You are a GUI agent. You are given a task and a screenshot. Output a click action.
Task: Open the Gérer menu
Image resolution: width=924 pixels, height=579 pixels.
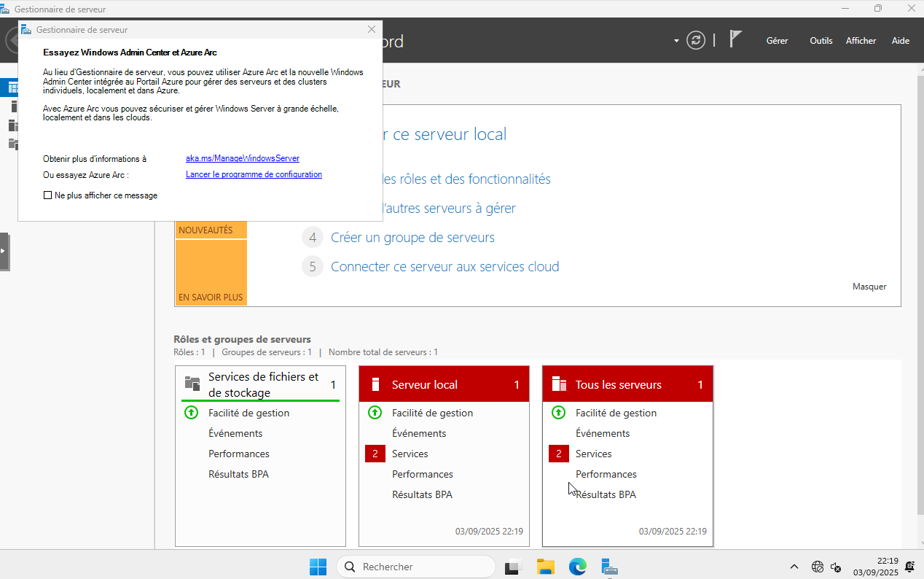click(x=777, y=41)
